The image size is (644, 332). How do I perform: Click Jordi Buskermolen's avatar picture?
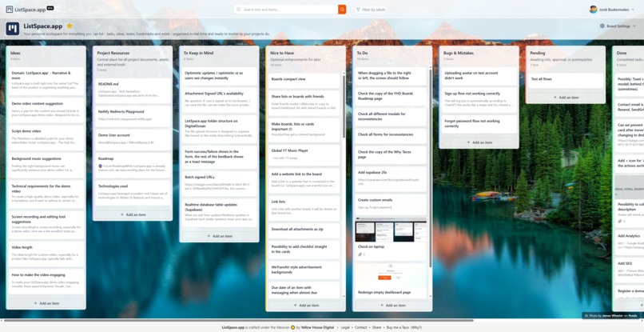coord(593,9)
